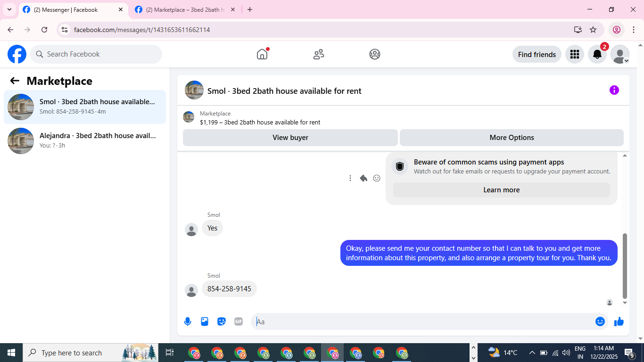Click the phone number 854-258-9145 message
This screenshot has height=362, width=644.
(229, 289)
